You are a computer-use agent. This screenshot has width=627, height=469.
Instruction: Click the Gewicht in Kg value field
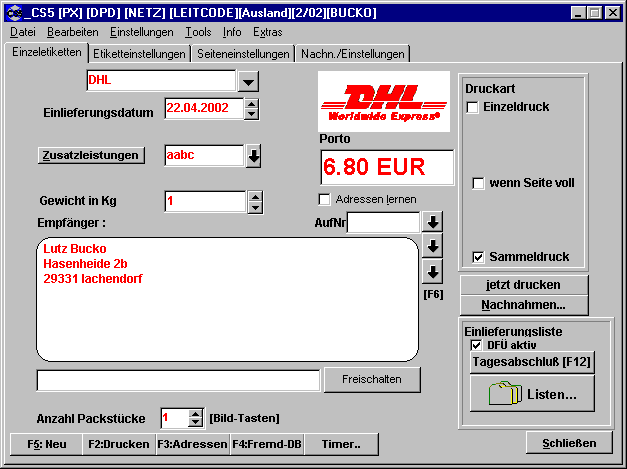(x=205, y=202)
